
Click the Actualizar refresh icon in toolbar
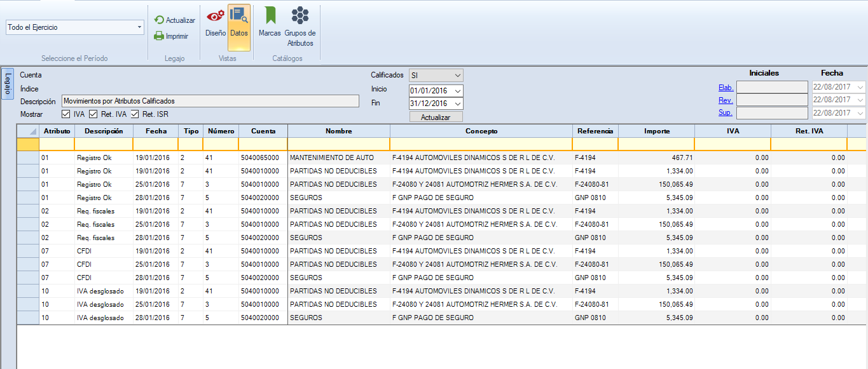[x=159, y=20]
